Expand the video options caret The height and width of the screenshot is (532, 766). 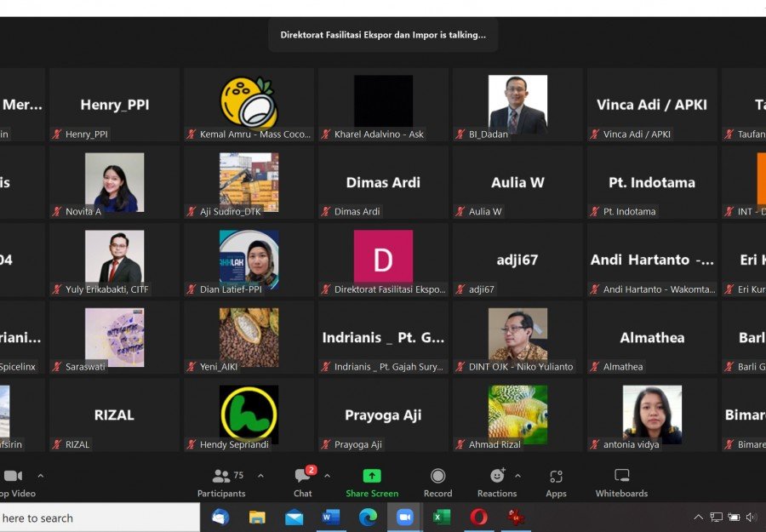pyautogui.click(x=40, y=476)
